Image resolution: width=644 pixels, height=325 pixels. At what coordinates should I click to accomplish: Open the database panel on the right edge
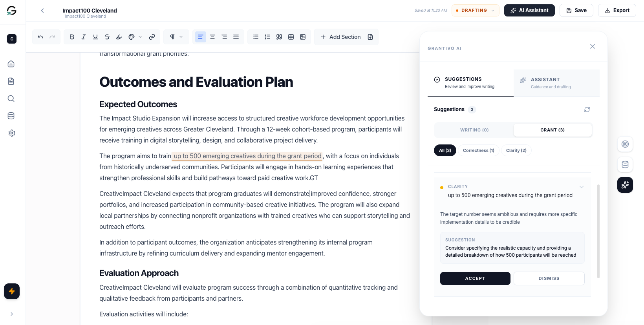(625, 164)
